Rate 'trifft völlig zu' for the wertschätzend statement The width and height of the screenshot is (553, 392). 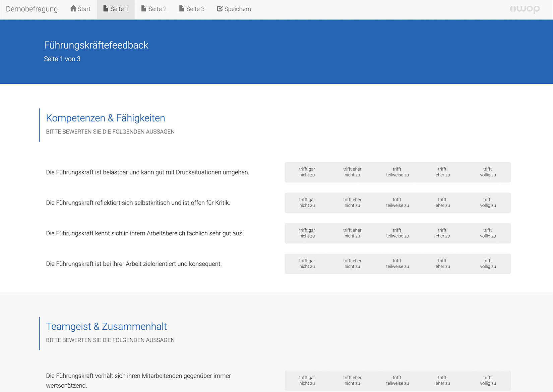487,381
